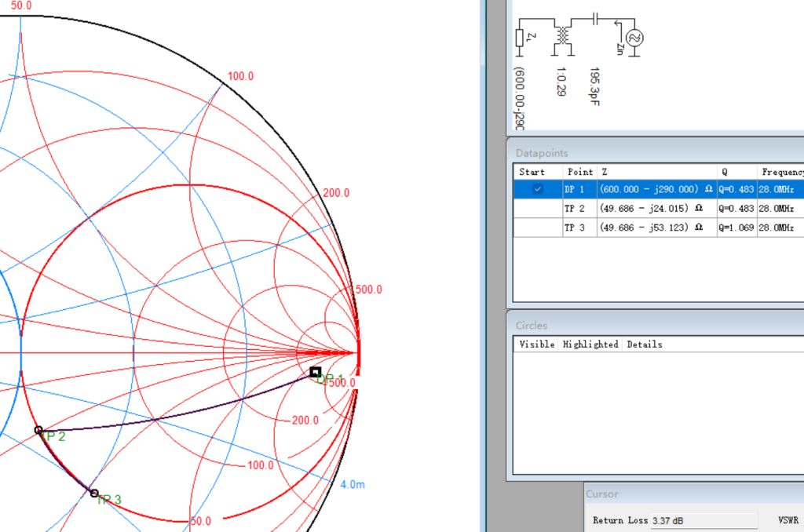The width and height of the screenshot is (804, 532).
Task: Select the DP 1 point name cell
Action: pyautogui.click(x=580, y=189)
